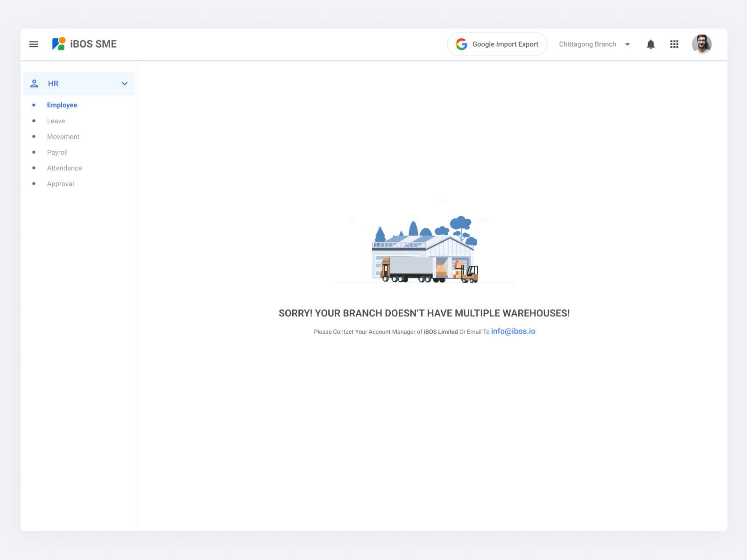Viewport: 747px width, 560px height.
Task: Click the iBOS SME logo
Action: (84, 44)
